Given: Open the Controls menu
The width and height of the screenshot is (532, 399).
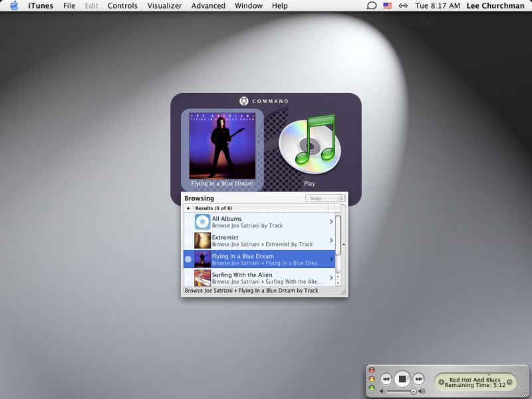Looking at the screenshot, I should point(122,6).
